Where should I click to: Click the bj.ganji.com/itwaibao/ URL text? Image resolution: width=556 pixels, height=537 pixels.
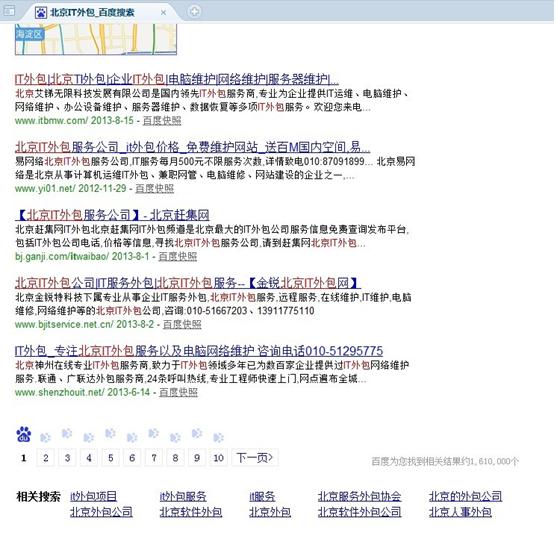pos(62,256)
